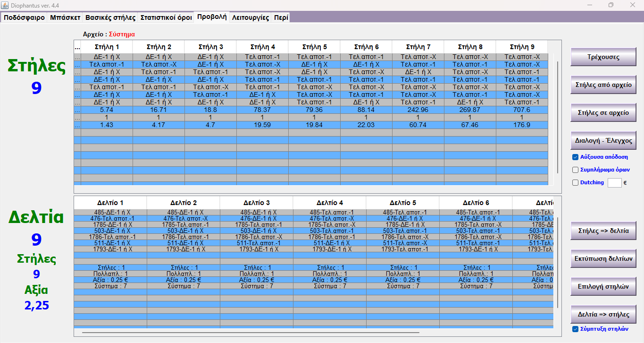Click the tickets table horizontal scrollbar
Screen dimensions: 644x343
[251, 333]
